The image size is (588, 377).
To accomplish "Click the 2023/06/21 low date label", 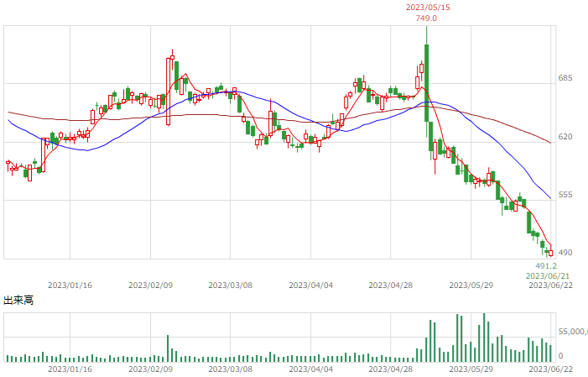I will 548,276.
